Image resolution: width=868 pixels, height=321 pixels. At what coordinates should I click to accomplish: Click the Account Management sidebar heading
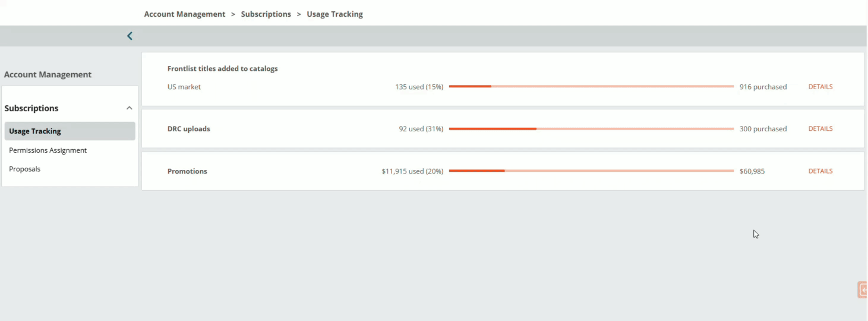[x=48, y=75]
